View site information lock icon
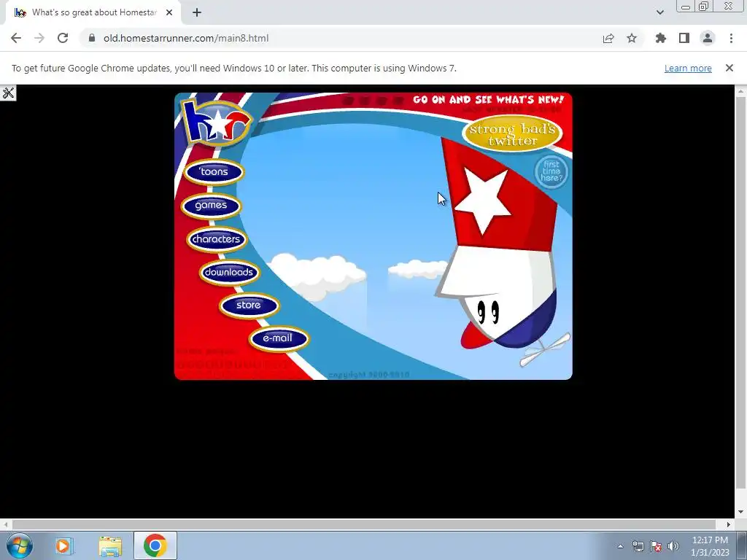747x560 pixels. pyautogui.click(x=92, y=38)
